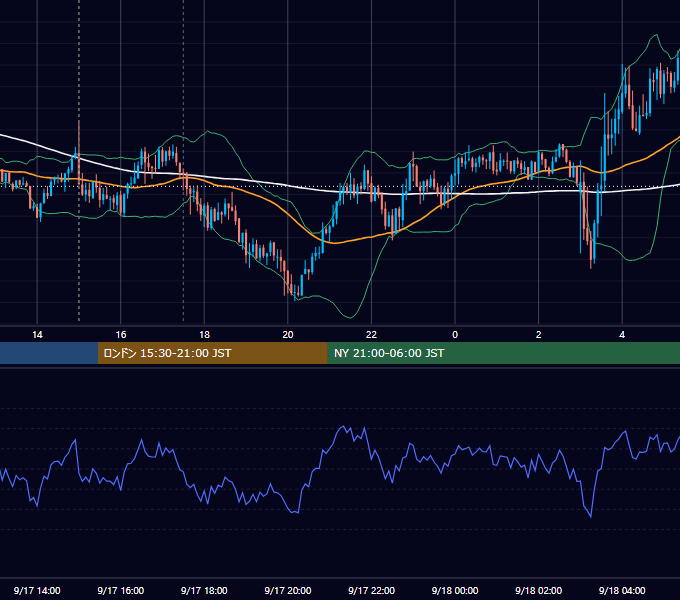
Task: Click hour label 14 on price chart axis
Action: pyautogui.click(x=37, y=335)
